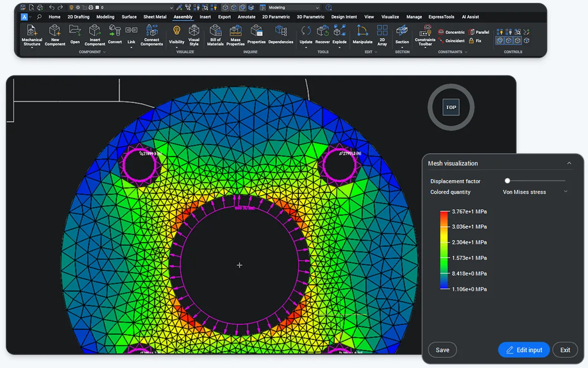
Task: Open Colored quantity dropdown Von Mises stress
Action: point(535,192)
